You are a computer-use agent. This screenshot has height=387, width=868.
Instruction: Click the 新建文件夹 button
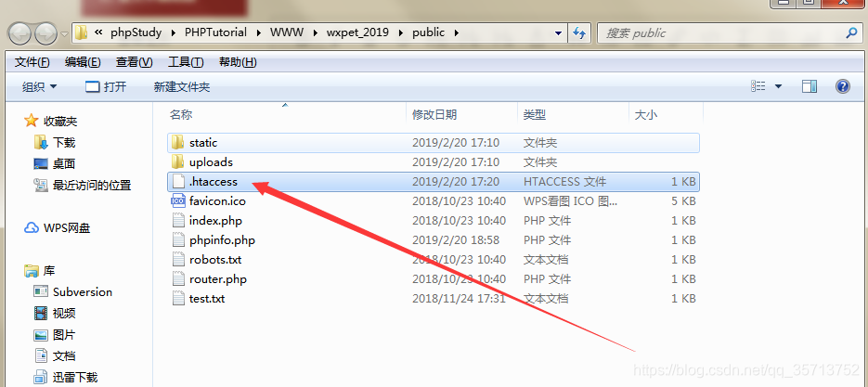(x=182, y=86)
